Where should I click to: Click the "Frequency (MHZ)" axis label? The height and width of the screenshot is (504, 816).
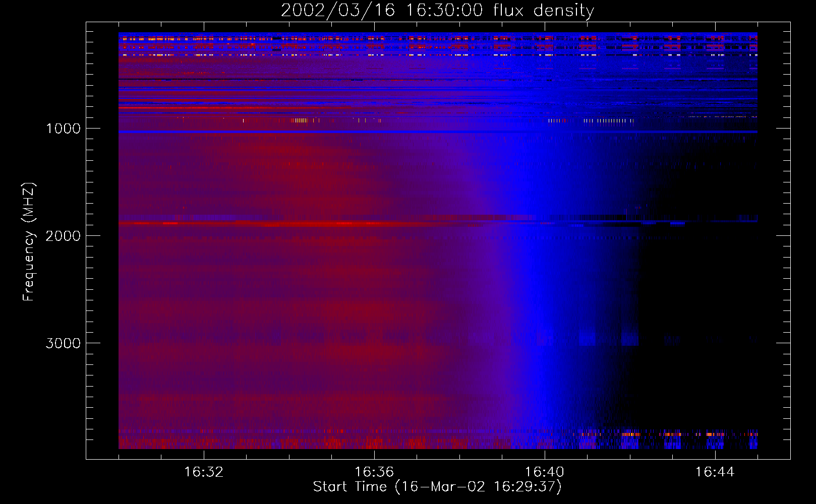coord(29,242)
